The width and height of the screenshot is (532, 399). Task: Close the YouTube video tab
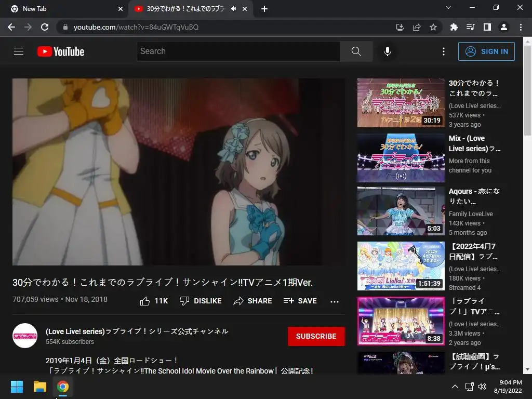(x=245, y=9)
